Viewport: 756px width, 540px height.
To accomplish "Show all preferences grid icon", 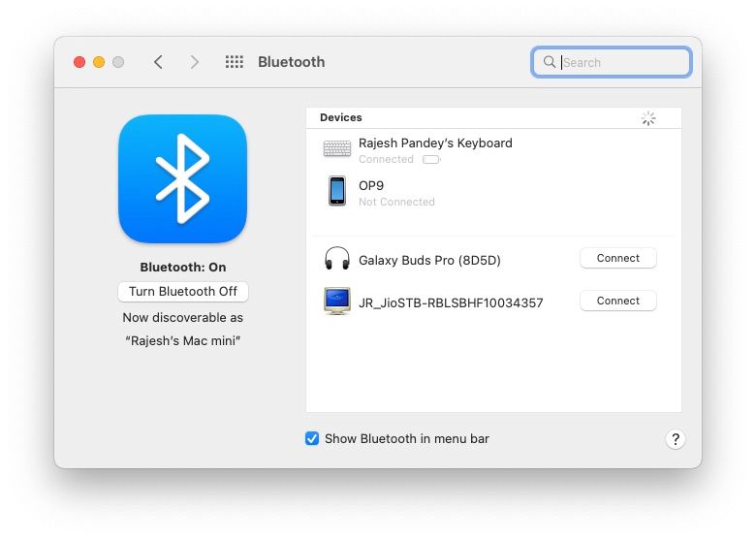I will point(235,62).
